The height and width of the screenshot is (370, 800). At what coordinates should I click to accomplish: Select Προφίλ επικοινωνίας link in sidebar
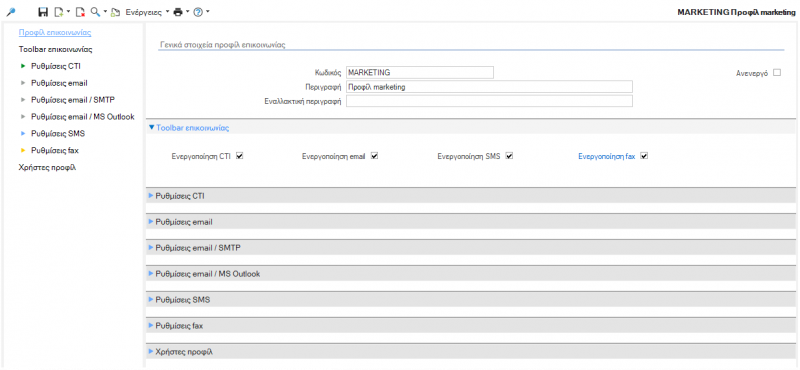(x=55, y=33)
